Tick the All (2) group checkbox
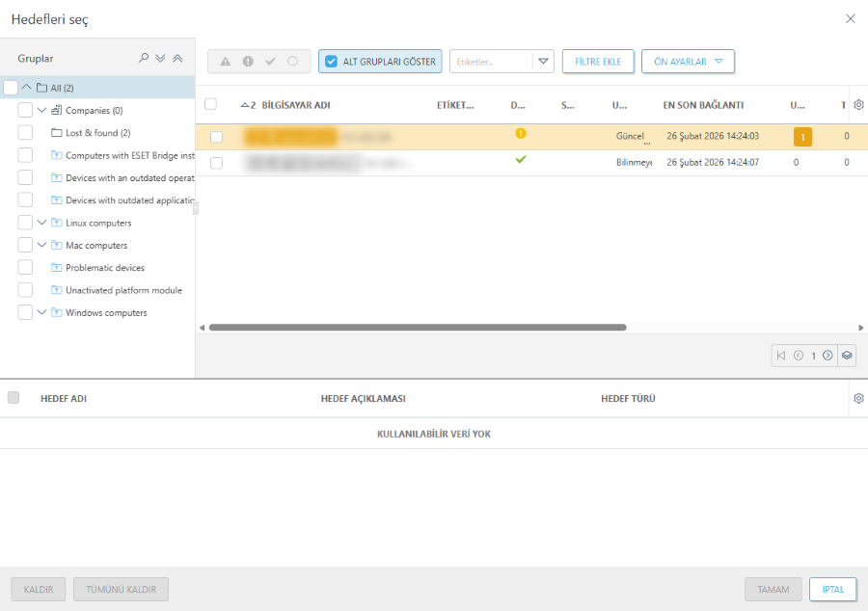This screenshot has width=868, height=611. pos(11,88)
